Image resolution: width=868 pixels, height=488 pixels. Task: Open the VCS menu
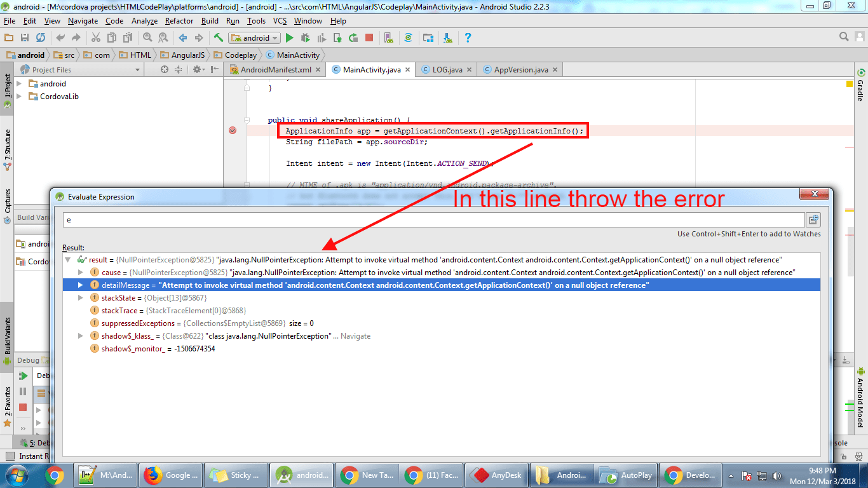pyautogui.click(x=280, y=21)
